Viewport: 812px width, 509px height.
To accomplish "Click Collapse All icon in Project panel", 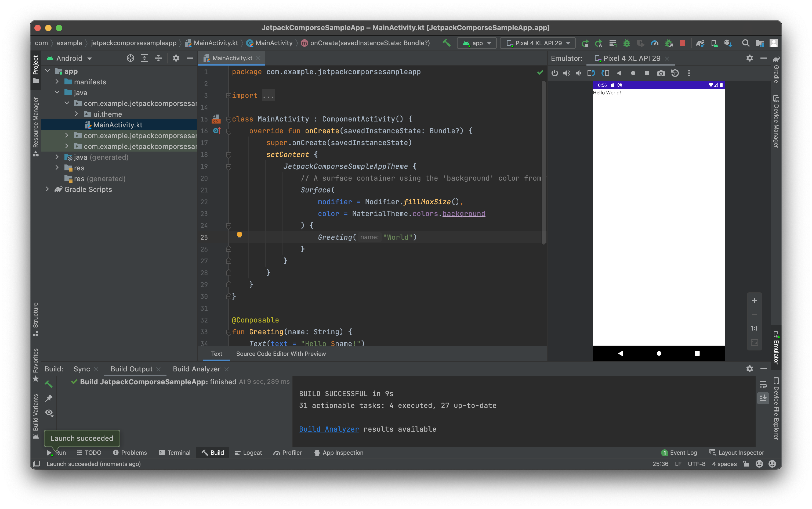I will point(158,58).
